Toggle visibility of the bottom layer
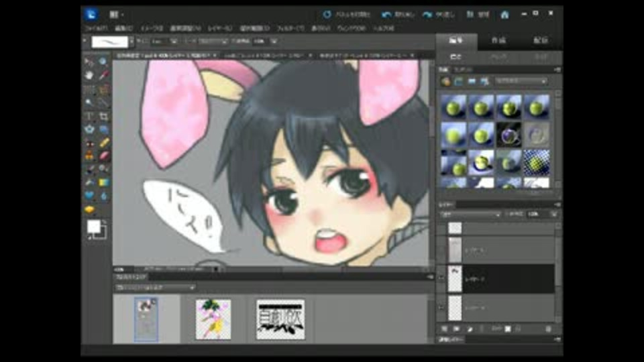The height and width of the screenshot is (362, 644). (x=441, y=308)
